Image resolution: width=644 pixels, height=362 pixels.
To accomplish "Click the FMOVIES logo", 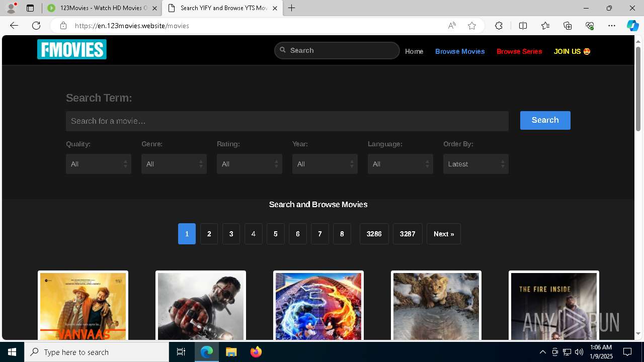I will [72, 49].
